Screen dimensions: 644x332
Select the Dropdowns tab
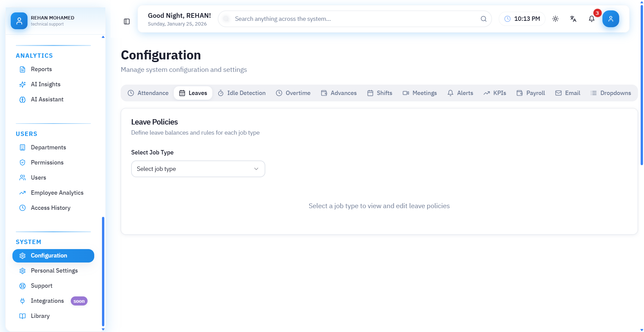[611, 93]
